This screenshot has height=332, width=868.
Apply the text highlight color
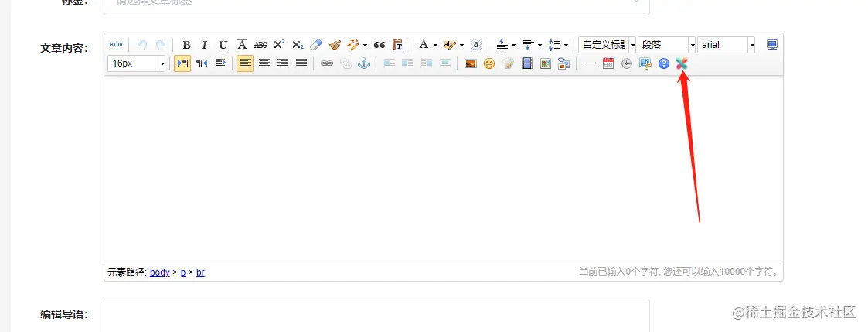tap(450, 45)
